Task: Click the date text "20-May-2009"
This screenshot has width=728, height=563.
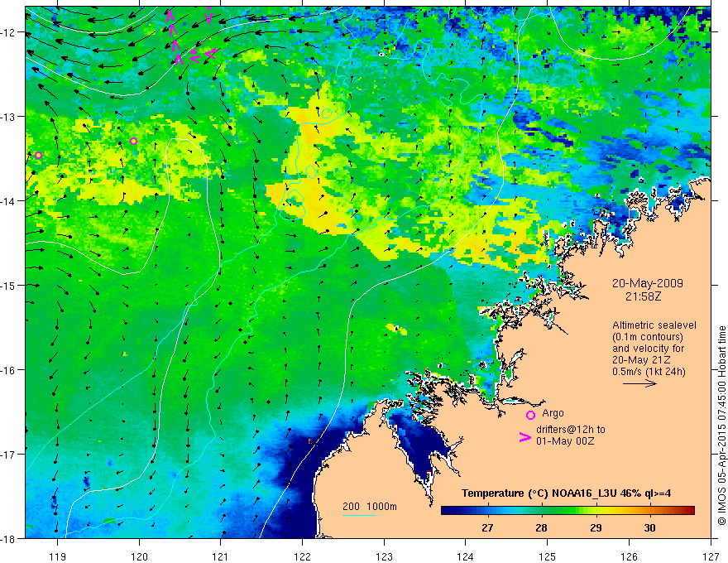Action: tap(647, 284)
